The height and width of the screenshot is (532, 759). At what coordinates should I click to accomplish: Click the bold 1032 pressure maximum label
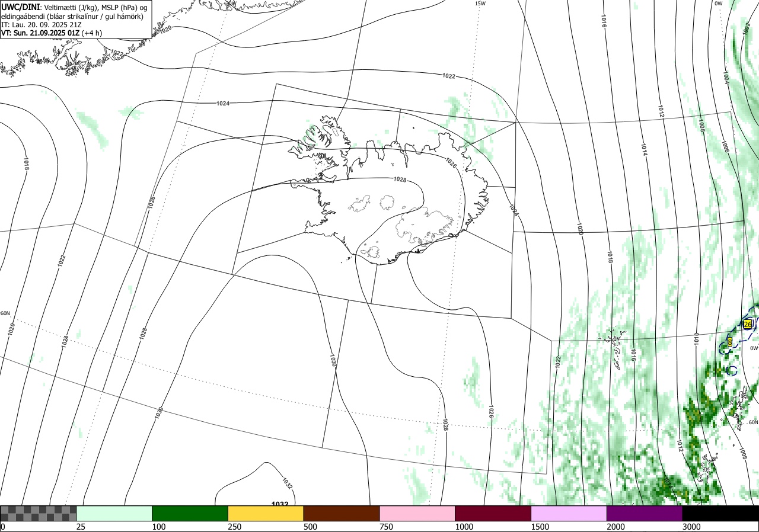280,504
